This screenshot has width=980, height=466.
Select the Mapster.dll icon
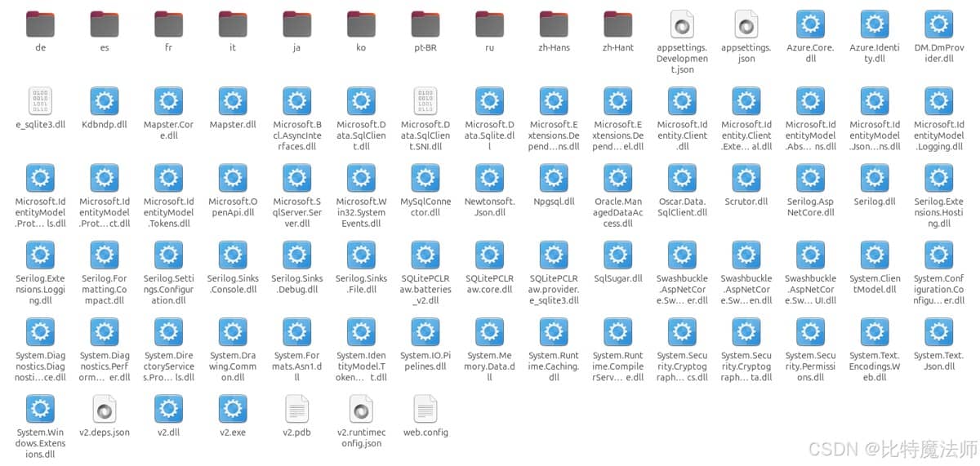click(233, 101)
